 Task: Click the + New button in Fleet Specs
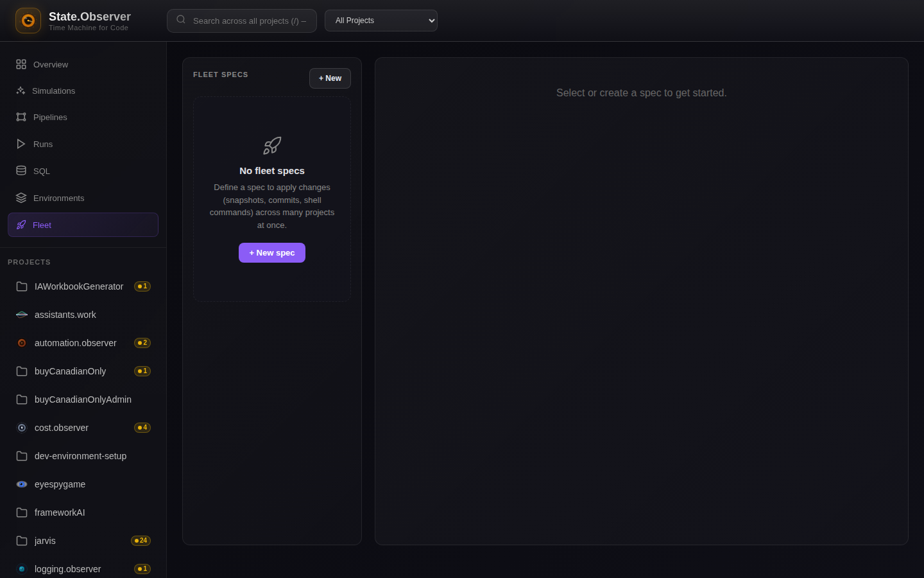[x=330, y=78]
